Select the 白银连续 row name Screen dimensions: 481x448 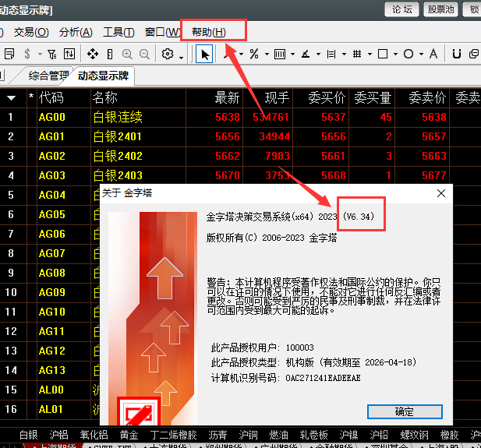[x=118, y=117]
